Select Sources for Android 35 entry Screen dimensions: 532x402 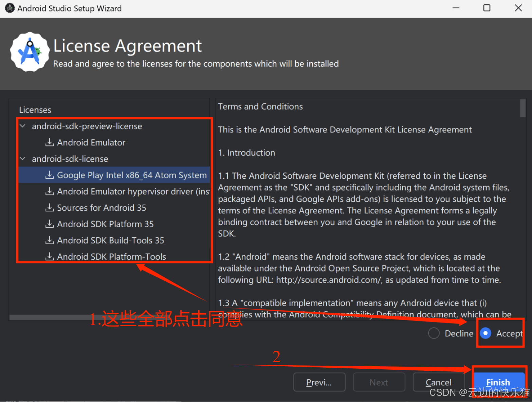click(102, 208)
